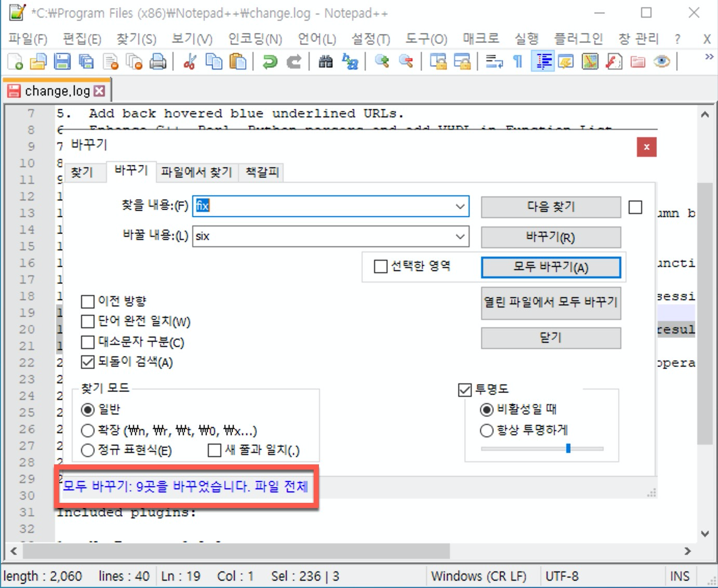
Task: Click the Folder as Workspace icon
Action: (637, 62)
